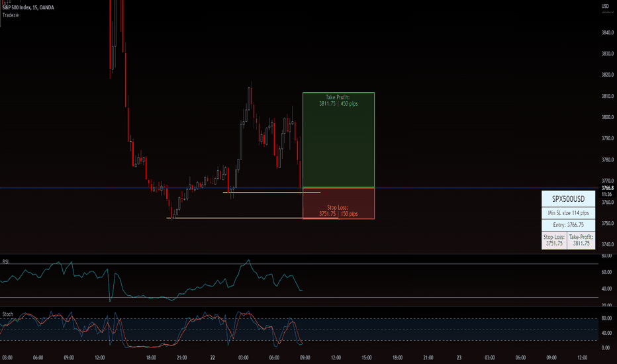
Task: Select the upper orange horizontal support line
Action: point(271,193)
